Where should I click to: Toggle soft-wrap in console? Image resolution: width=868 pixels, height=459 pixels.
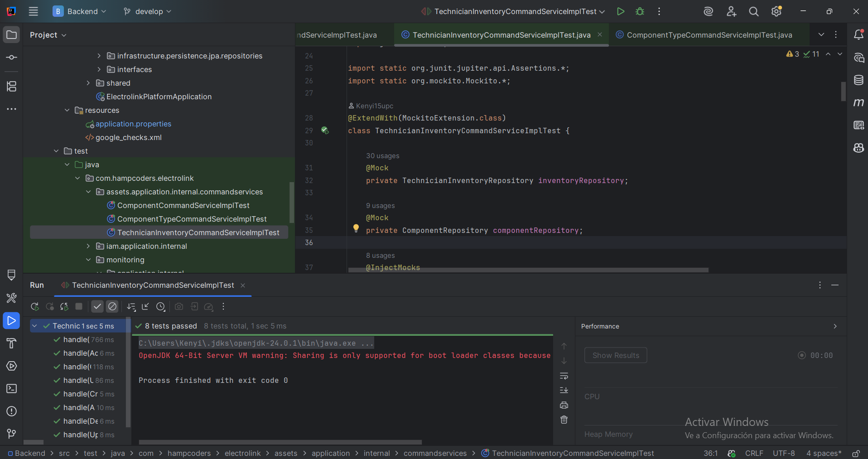(564, 376)
